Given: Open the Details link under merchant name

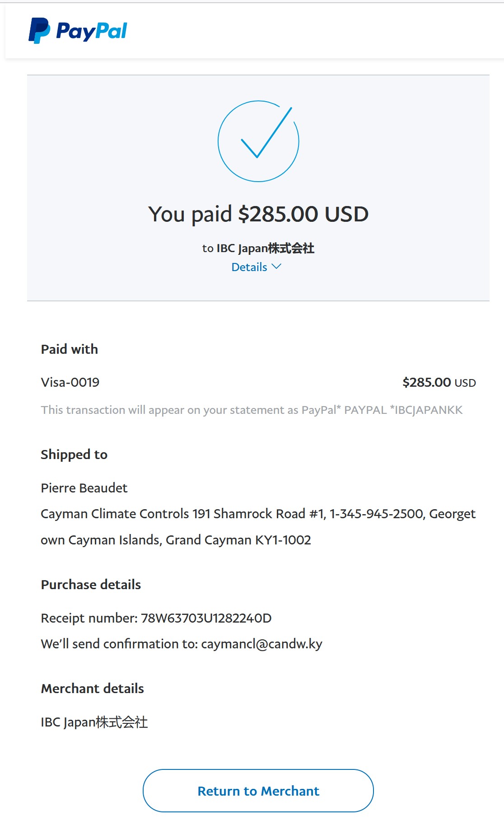Looking at the screenshot, I should 249,267.
